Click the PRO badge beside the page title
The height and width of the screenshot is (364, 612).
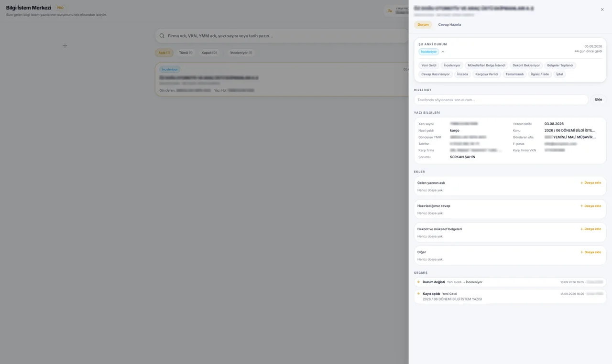click(x=60, y=8)
